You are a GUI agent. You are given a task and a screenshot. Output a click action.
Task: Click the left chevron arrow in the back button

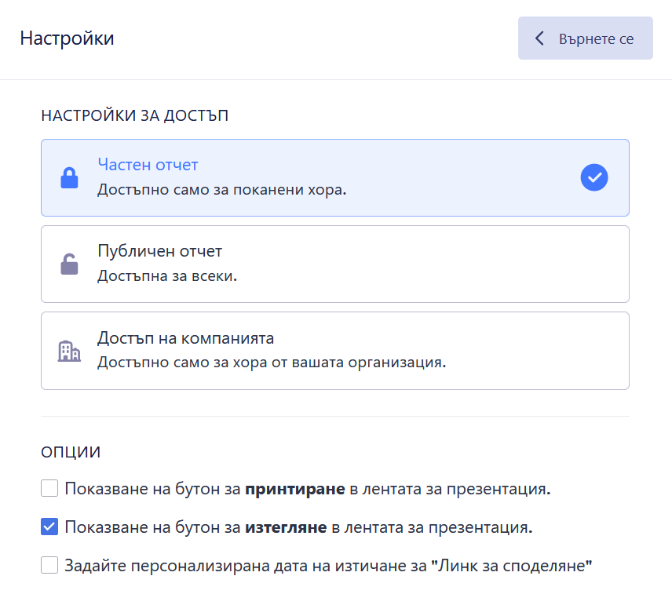pos(539,38)
